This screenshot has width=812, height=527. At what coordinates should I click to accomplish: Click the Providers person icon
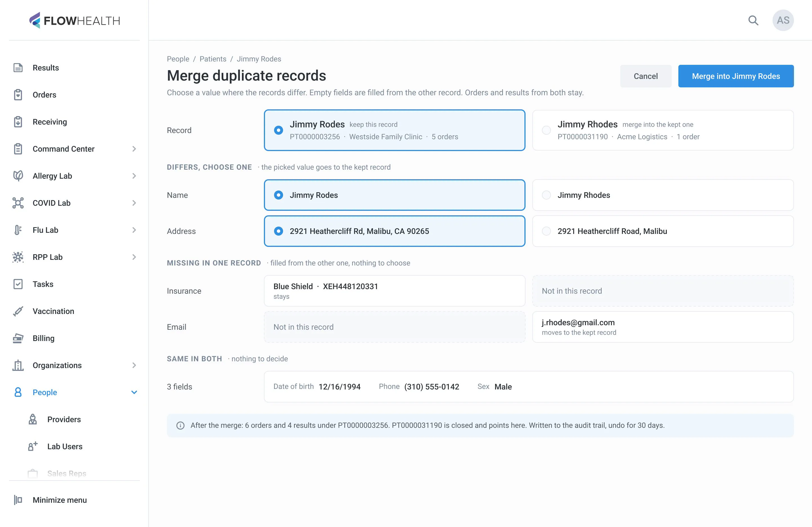[33, 419]
